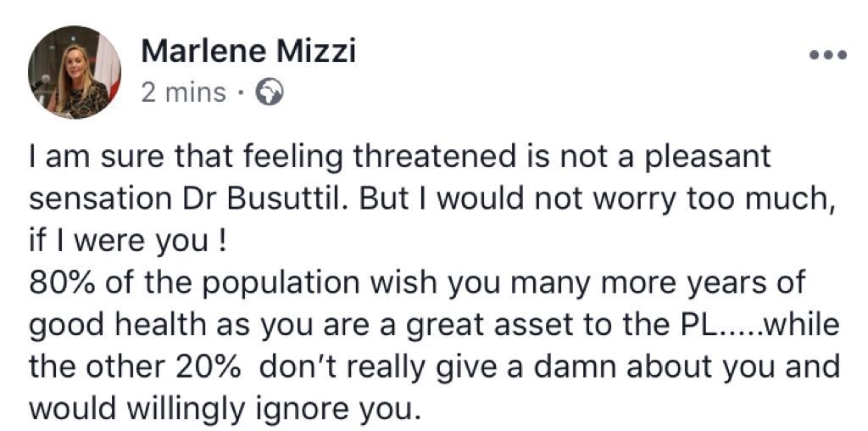Open the three-dot post options menu
Image resolution: width=868 pixels, height=431 pixels.
(x=828, y=56)
